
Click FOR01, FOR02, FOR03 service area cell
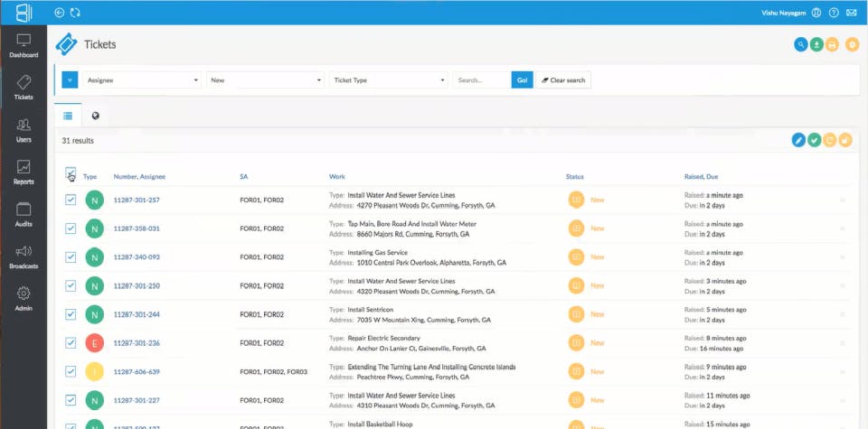tap(273, 371)
